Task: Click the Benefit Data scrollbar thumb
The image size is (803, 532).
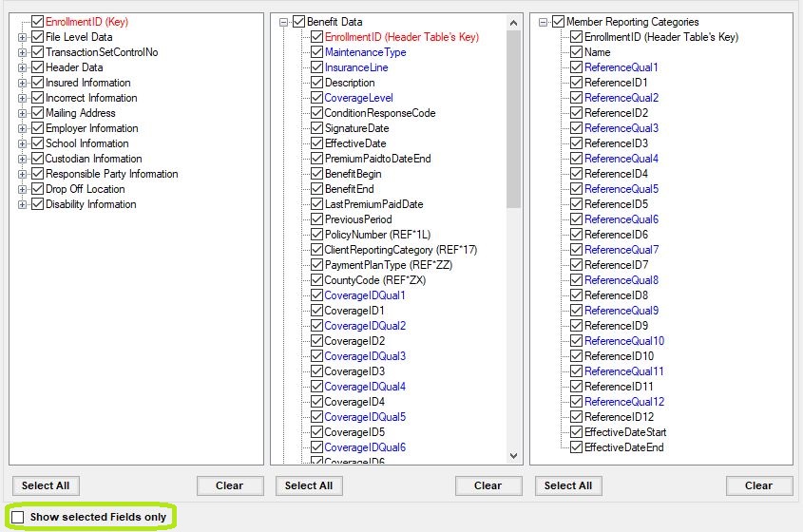Action: tap(514, 119)
